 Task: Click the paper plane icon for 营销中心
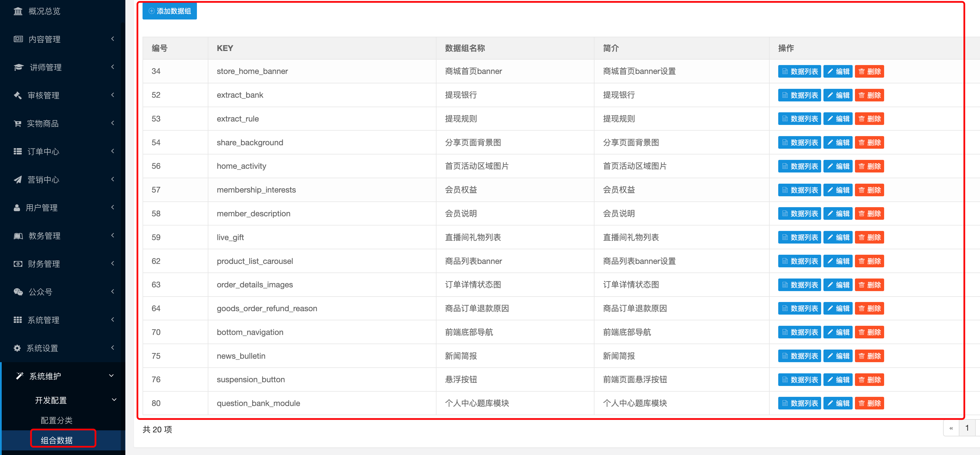pos(17,180)
